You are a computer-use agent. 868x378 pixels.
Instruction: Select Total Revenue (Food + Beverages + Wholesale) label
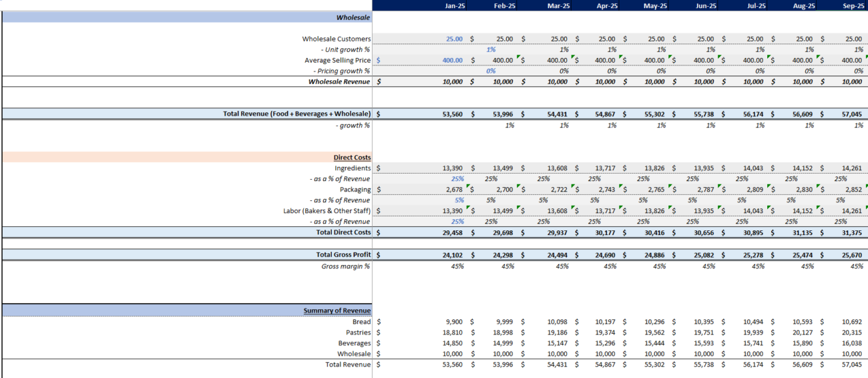(297, 114)
